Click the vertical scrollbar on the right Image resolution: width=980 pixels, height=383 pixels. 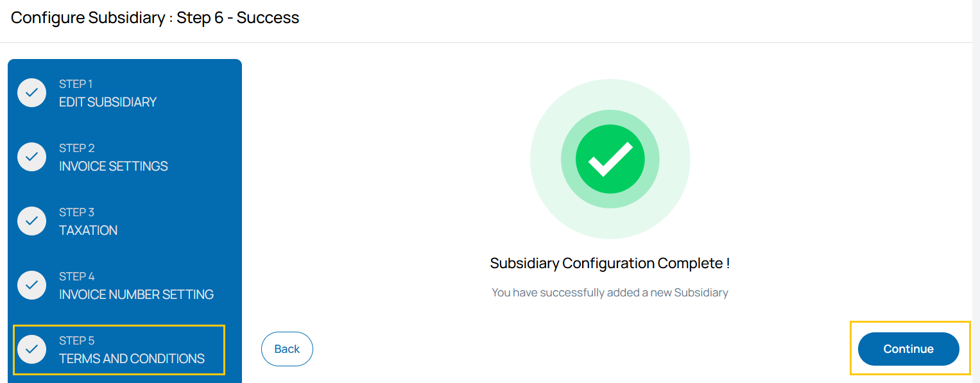coord(976,192)
